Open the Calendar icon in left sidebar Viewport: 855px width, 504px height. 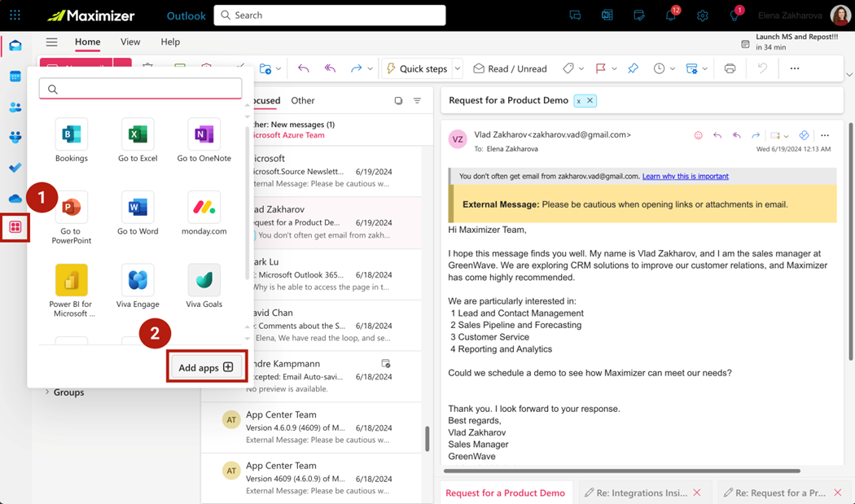15,77
